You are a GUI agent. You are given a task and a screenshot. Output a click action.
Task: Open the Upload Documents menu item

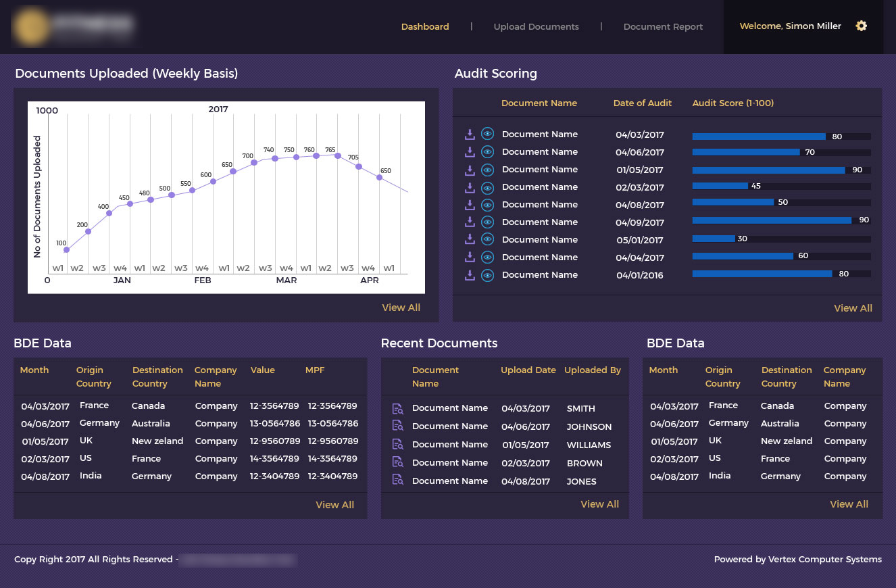pos(536,27)
